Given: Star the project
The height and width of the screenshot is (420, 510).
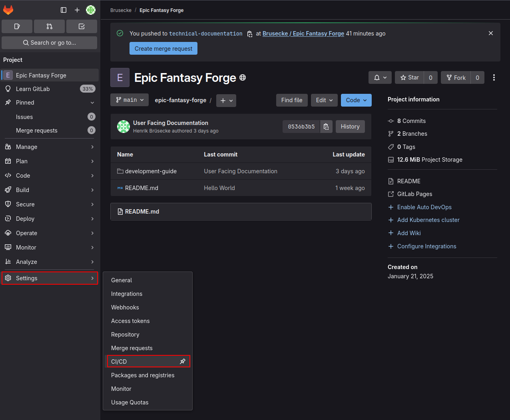Looking at the screenshot, I should tap(410, 77).
